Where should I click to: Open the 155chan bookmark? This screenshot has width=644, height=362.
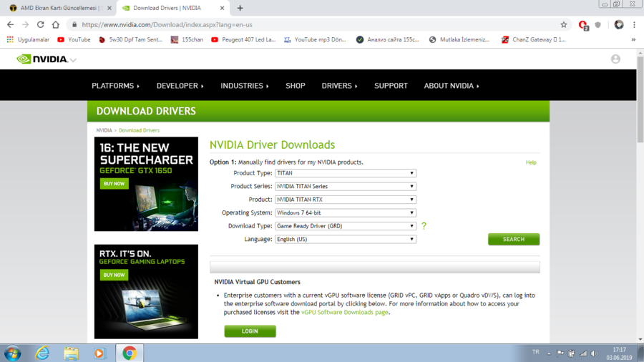(x=187, y=39)
